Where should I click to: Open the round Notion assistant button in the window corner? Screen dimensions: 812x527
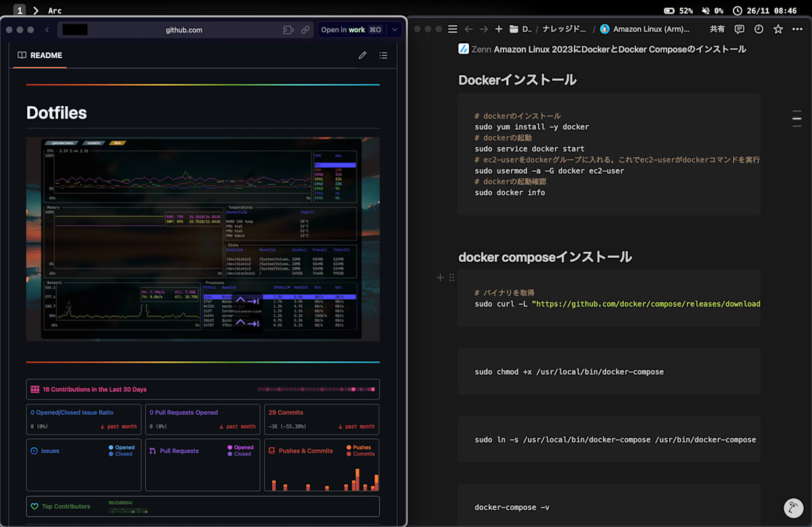pos(793,508)
